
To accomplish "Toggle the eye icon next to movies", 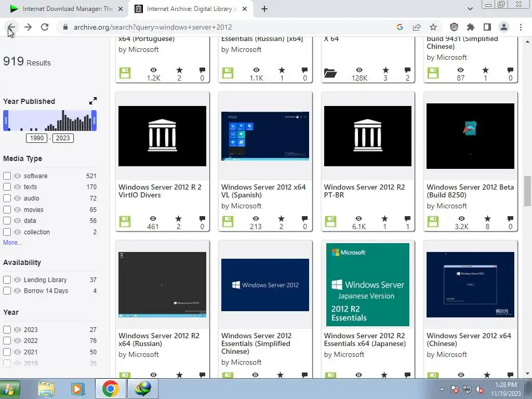I will point(17,210).
